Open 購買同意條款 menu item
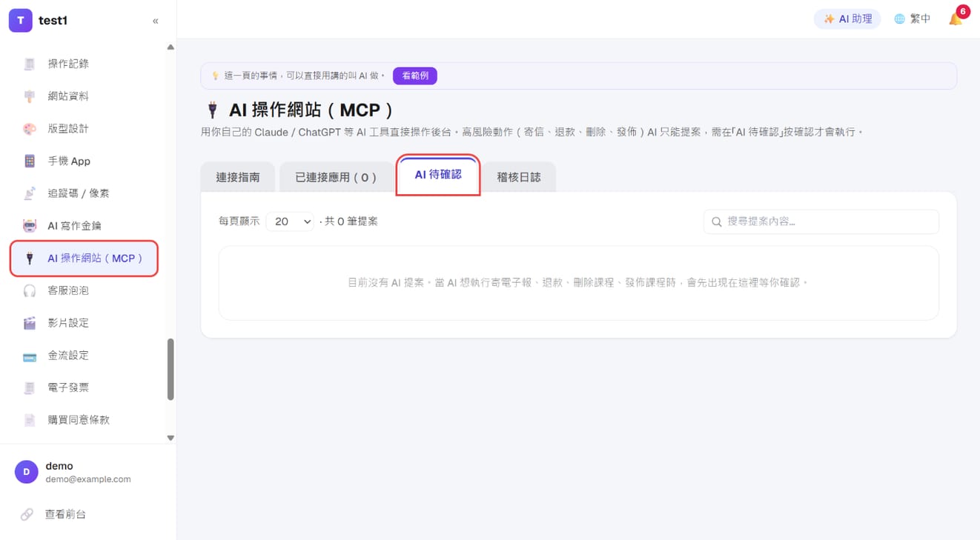Image resolution: width=980 pixels, height=540 pixels. (x=84, y=420)
